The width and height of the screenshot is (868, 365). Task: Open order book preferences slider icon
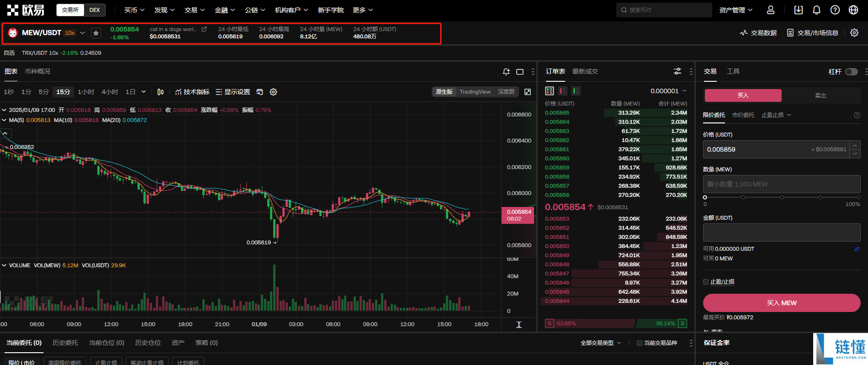coord(677,71)
